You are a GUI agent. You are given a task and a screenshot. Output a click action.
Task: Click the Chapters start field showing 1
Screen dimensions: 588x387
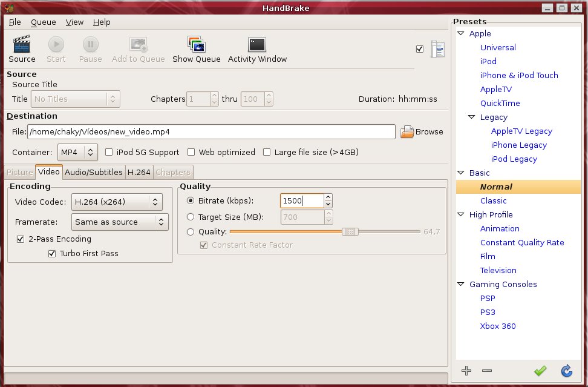(x=198, y=99)
